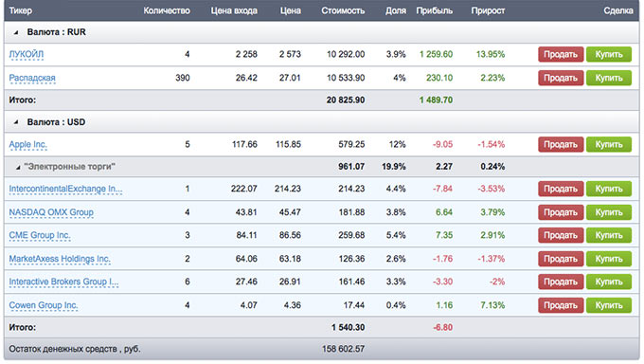Sell Apple Inc. with Продать button
Screen dimensions: 644x364
(x=561, y=144)
